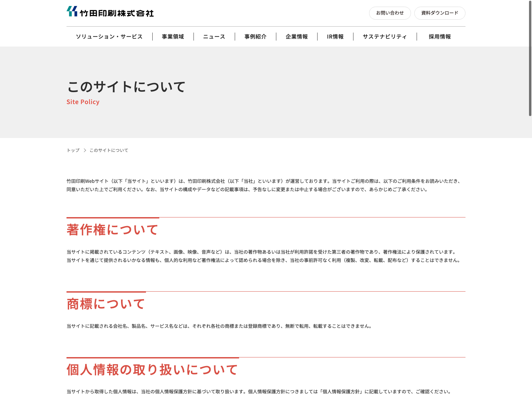Image resolution: width=532 pixels, height=399 pixels.
Task: Click the 資料ダウンロード button
Action: point(440,13)
